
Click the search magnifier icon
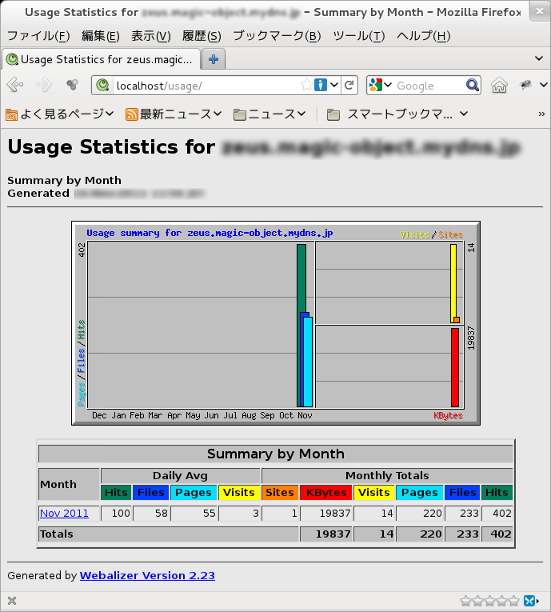pos(472,85)
